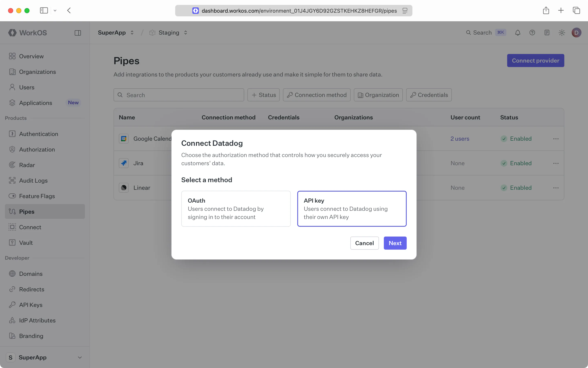588x368 pixels.
Task: Click the Google Calendar provider icon
Action: (124, 139)
